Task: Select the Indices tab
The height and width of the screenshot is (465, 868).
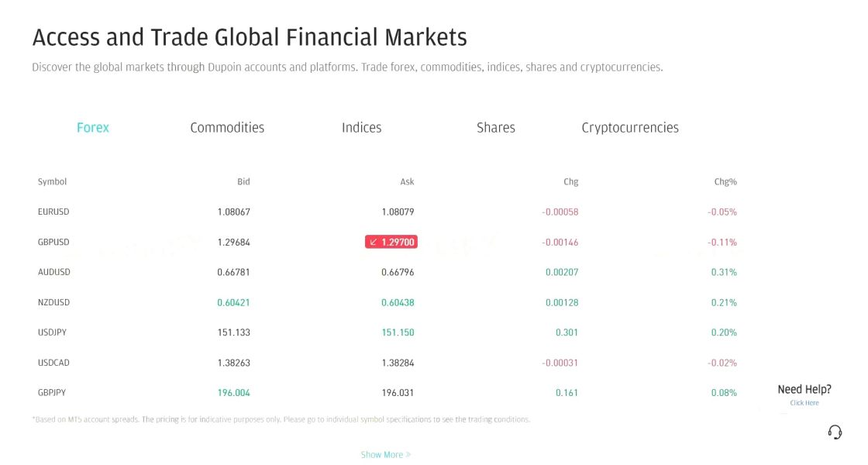Action: pos(361,128)
